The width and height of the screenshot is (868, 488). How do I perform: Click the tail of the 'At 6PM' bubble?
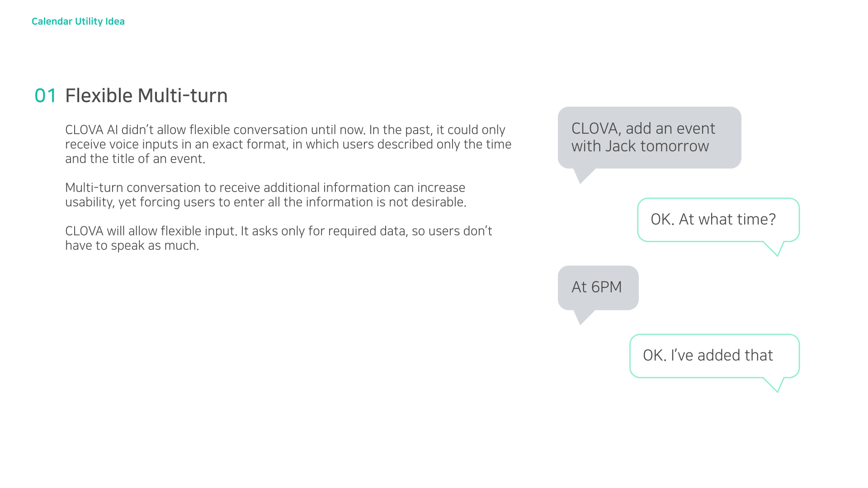[x=583, y=317]
